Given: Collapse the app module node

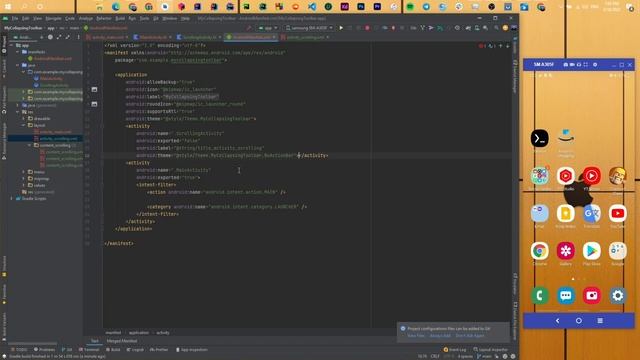Looking at the screenshot, I should [11, 45].
